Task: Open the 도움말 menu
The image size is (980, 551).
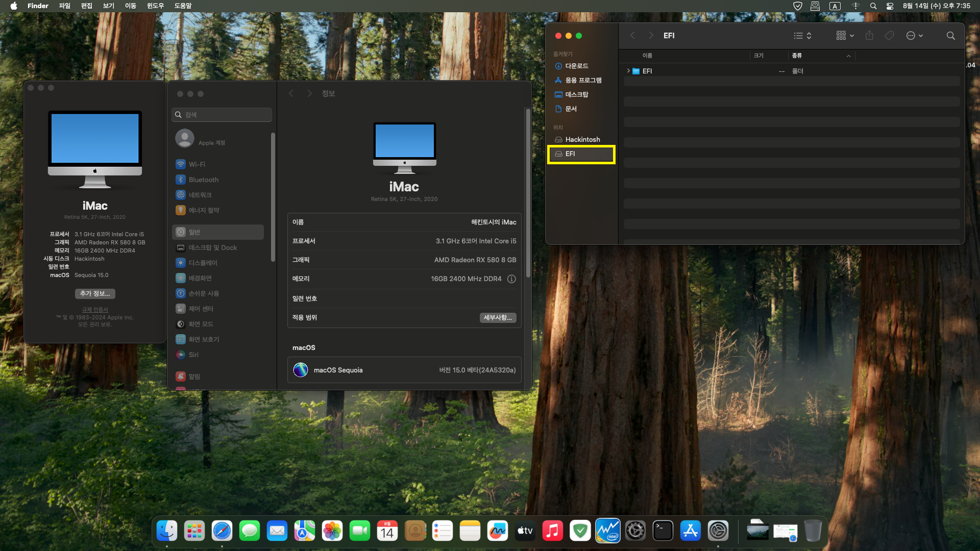Action: click(183, 6)
